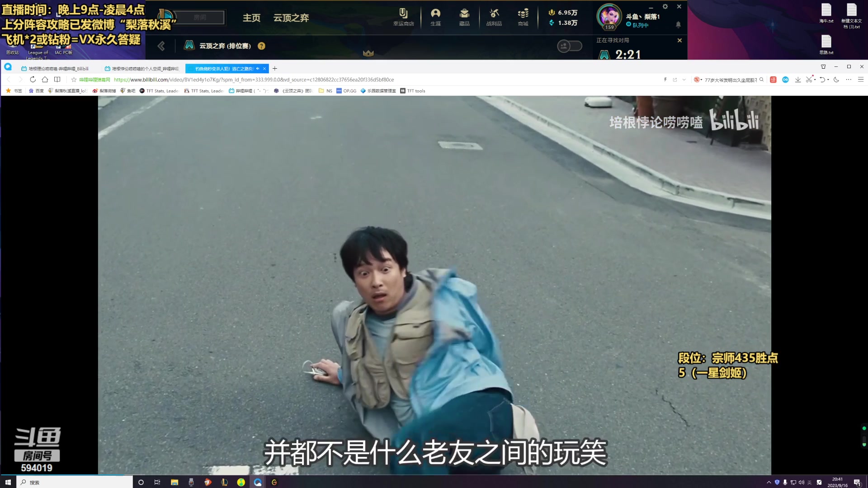This screenshot has height=488, width=868.
Task: Toggle speed mode lightning icon
Action: pyautogui.click(x=665, y=80)
